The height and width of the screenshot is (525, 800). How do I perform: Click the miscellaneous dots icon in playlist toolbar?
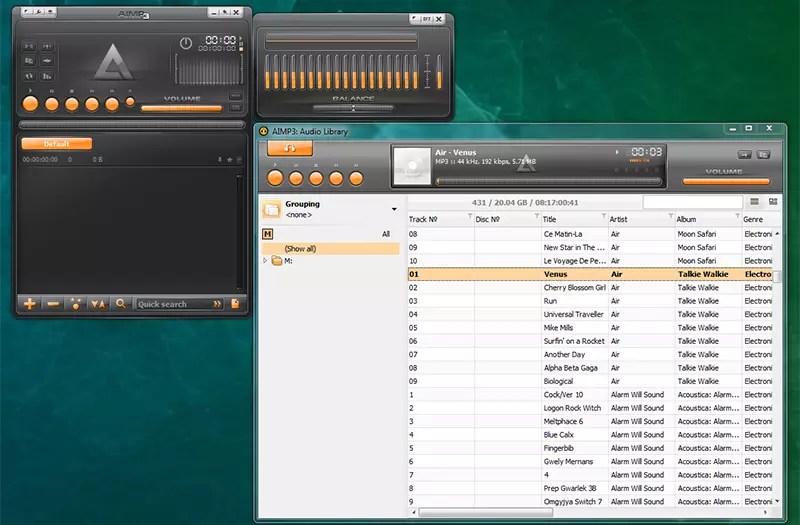76,304
